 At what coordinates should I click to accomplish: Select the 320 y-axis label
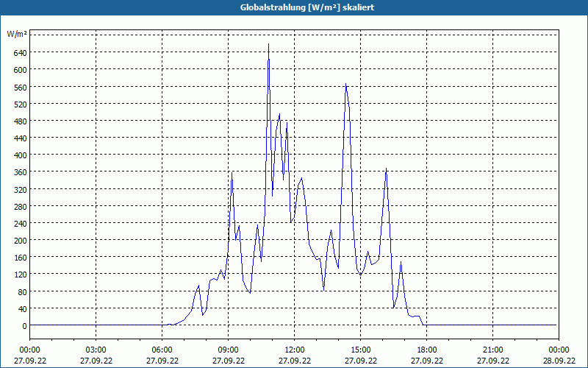point(22,190)
